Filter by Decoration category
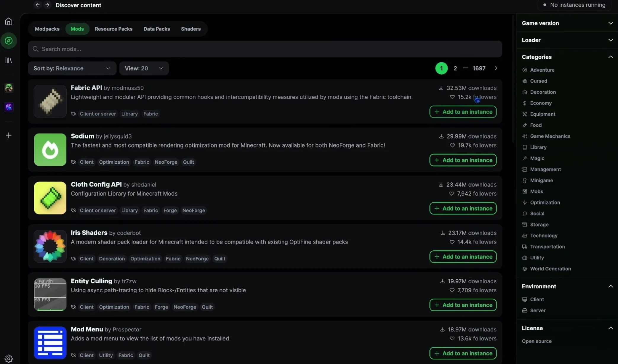The image size is (618, 364). tap(539, 92)
